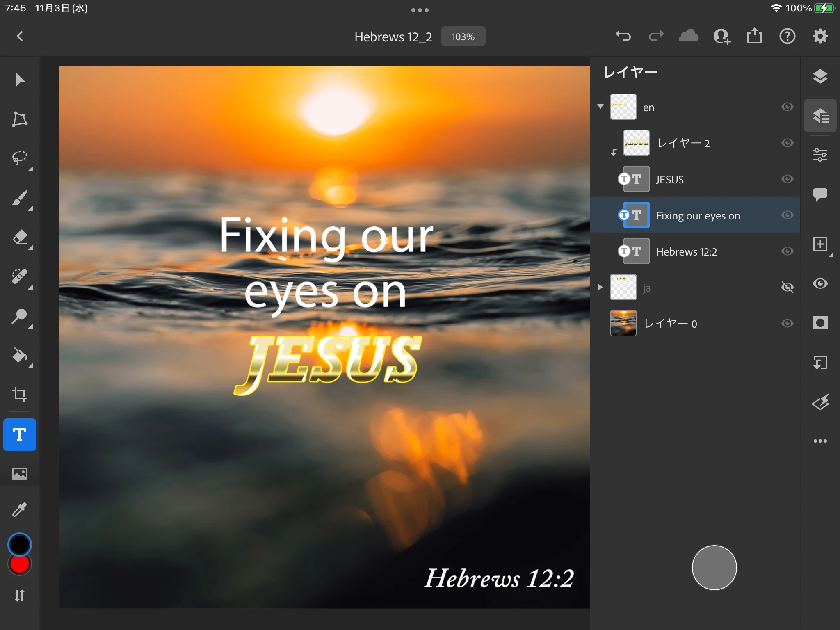
Task: Select the Move tool arrow
Action: pos(19,80)
